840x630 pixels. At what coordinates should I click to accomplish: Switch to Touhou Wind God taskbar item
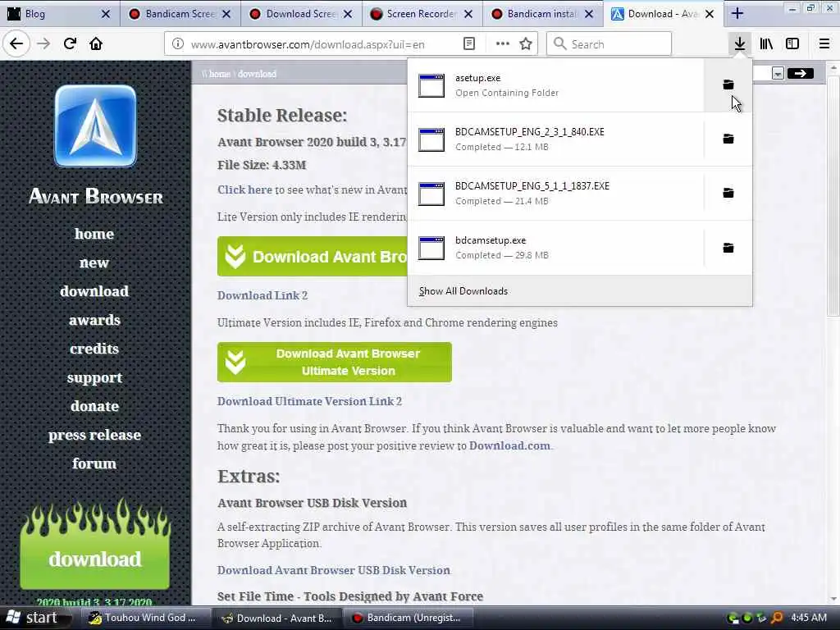144,618
